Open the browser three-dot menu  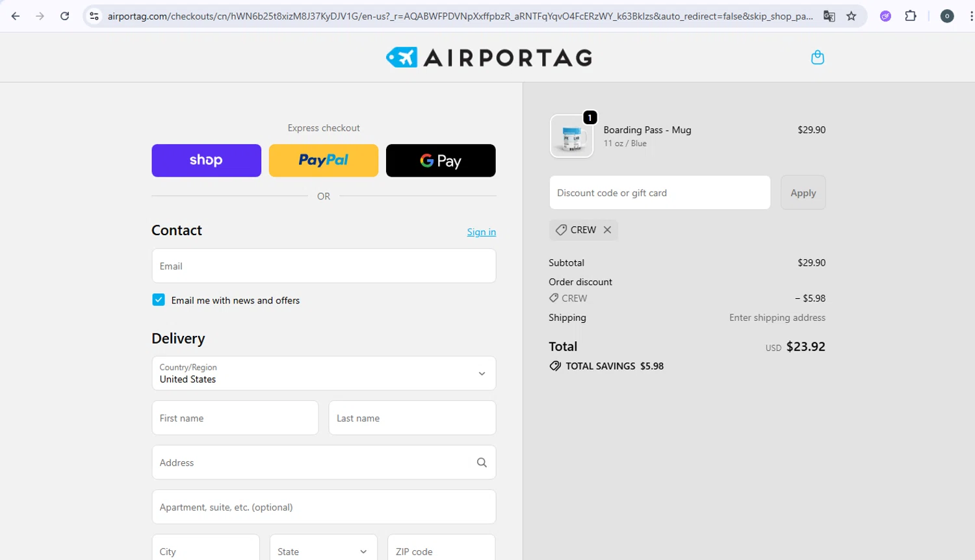click(x=971, y=16)
